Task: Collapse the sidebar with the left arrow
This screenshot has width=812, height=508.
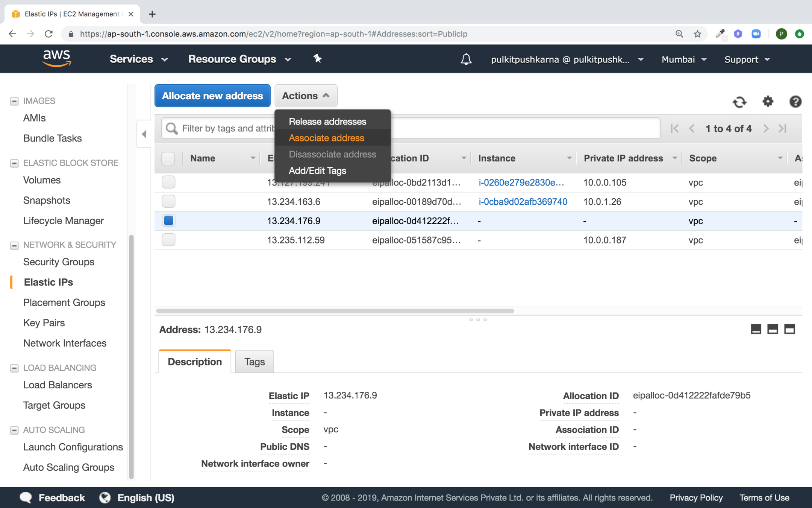Action: [x=144, y=134]
